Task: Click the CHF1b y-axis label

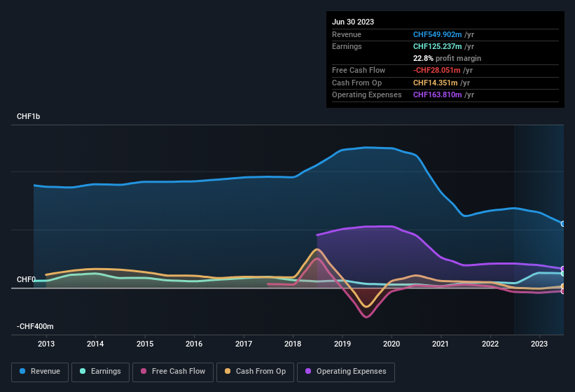Action: (28, 116)
